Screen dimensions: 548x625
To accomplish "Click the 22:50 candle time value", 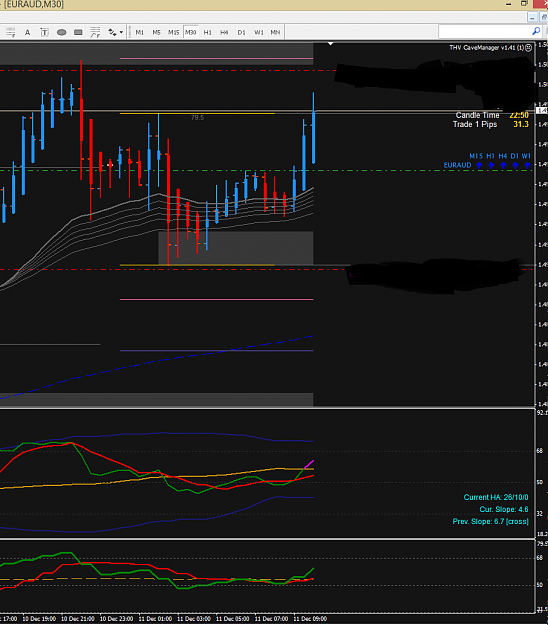I will pyautogui.click(x=519, y=115).
